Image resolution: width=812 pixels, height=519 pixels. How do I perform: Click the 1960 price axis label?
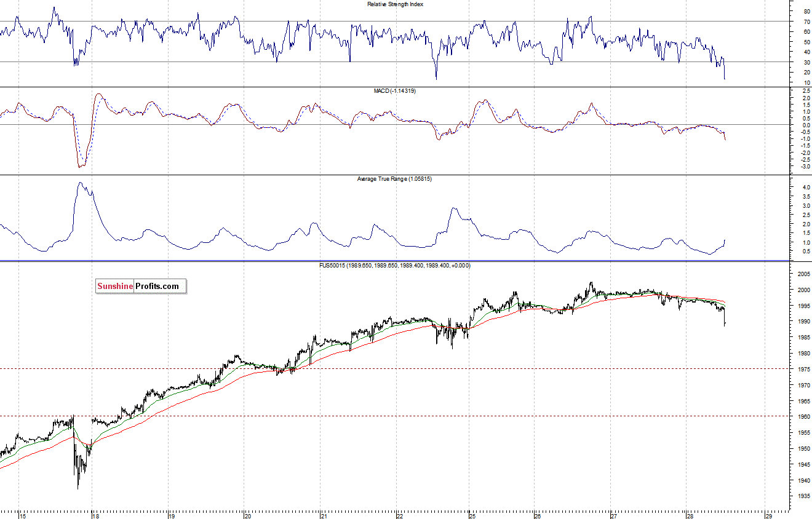click(803, 417)
